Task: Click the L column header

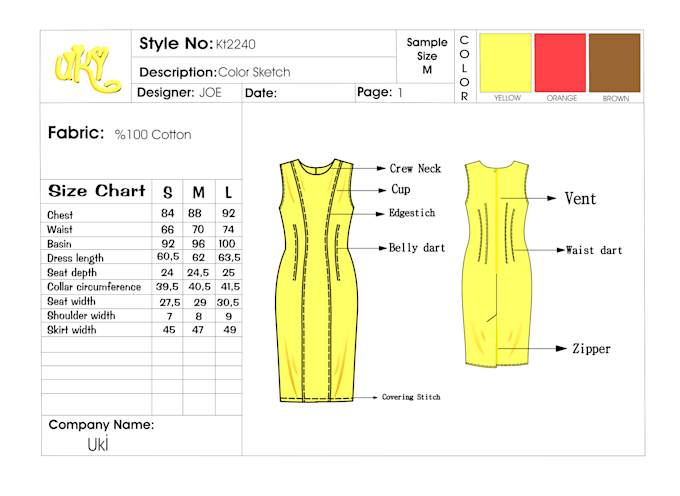Action: (228, 192)
